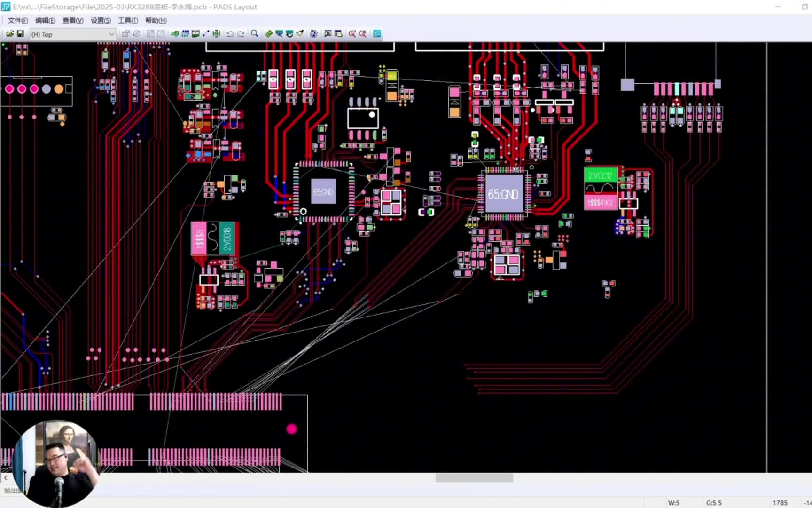Open the BGA toolbar
812x508 pixels.
216,33
